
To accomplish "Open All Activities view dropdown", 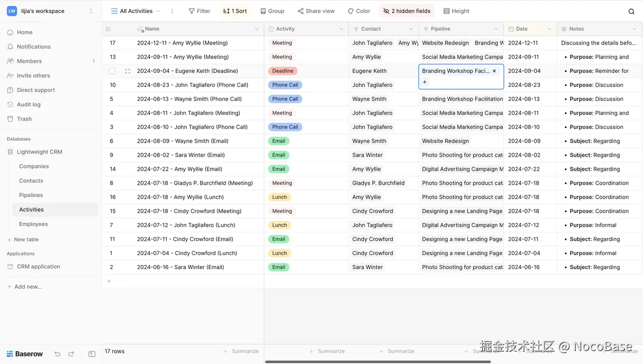I will [136, 11].
